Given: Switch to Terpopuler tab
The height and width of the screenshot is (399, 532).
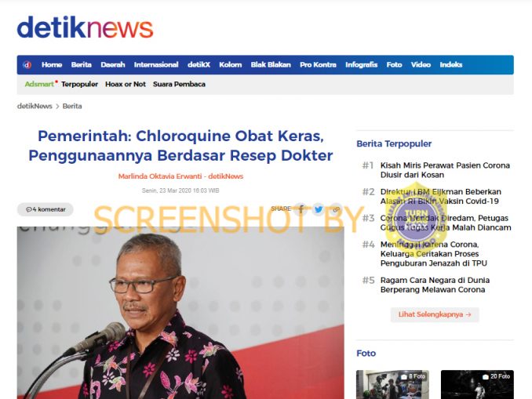Looking at the screenshot, I should point(79,84).
